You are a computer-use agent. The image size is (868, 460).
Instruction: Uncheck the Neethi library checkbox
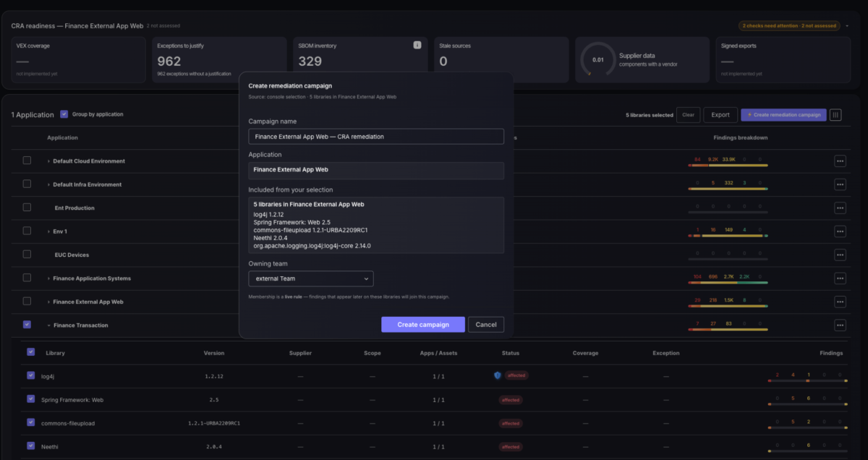(30, 446)
